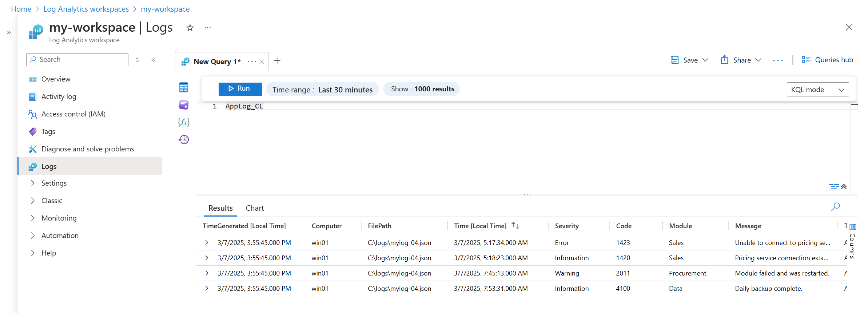The height and width of the screenshot is (313, 868).
Task: Open the Functions panel icon
Action: pyautogui.click(x=184, y=122)
